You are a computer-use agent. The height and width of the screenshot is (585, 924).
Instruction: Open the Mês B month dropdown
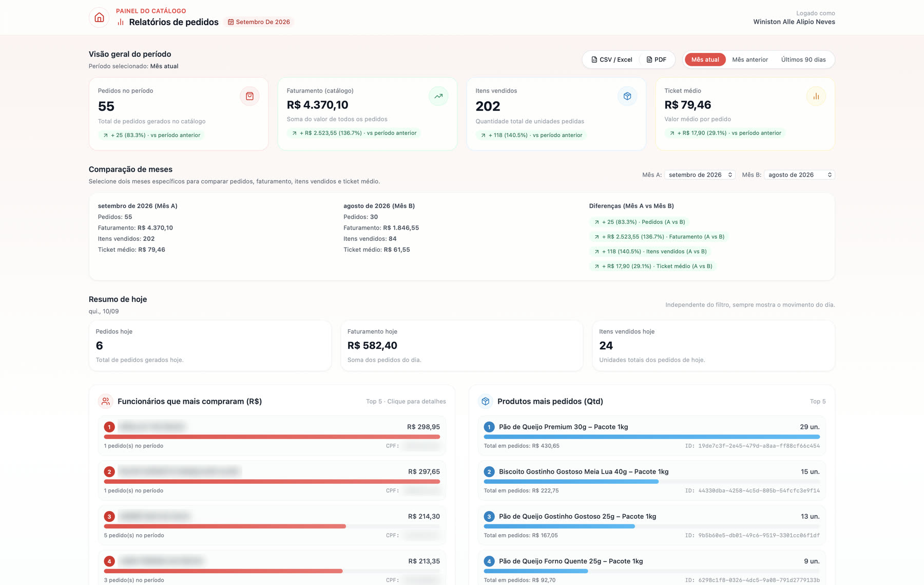799,175
